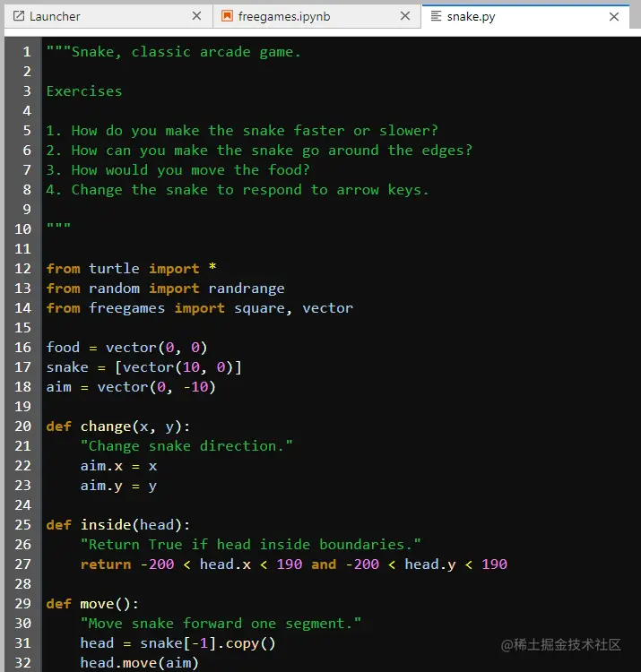Click 'def inside(head):' definition
This screenshot has height=672, width=641.
tap(118, 525)
